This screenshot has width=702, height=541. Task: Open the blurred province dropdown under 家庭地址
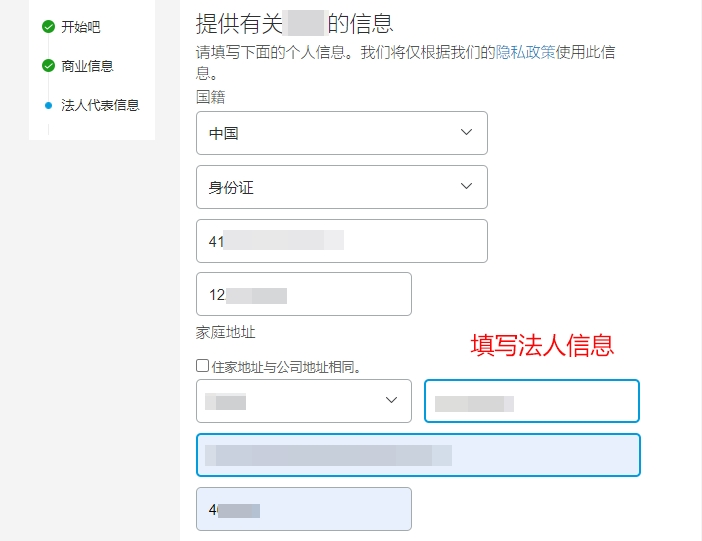point(304,401)
